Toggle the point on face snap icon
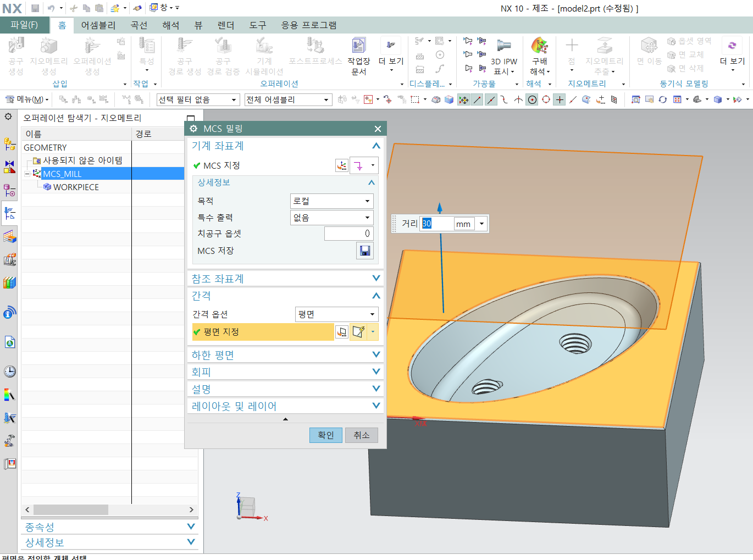The width and height of the screenshot is (753, 560). click(x=586, y=99)
